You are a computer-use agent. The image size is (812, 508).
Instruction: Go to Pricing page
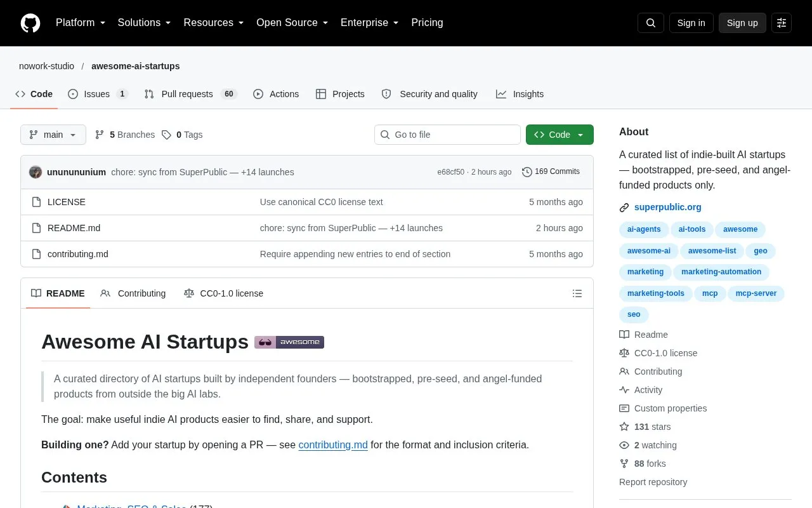tap(427, 23)
